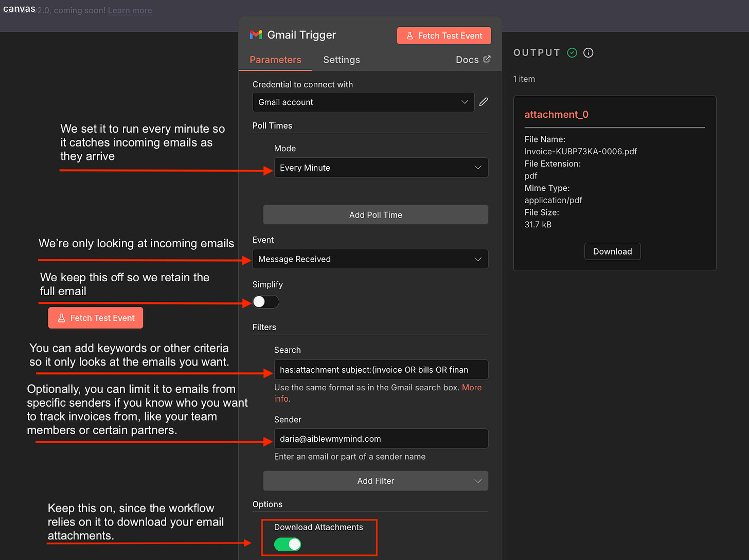Viewport: 749px width, 560px height.
Task: Click Fetch Test Event in panel header
Action: point(444,35)
